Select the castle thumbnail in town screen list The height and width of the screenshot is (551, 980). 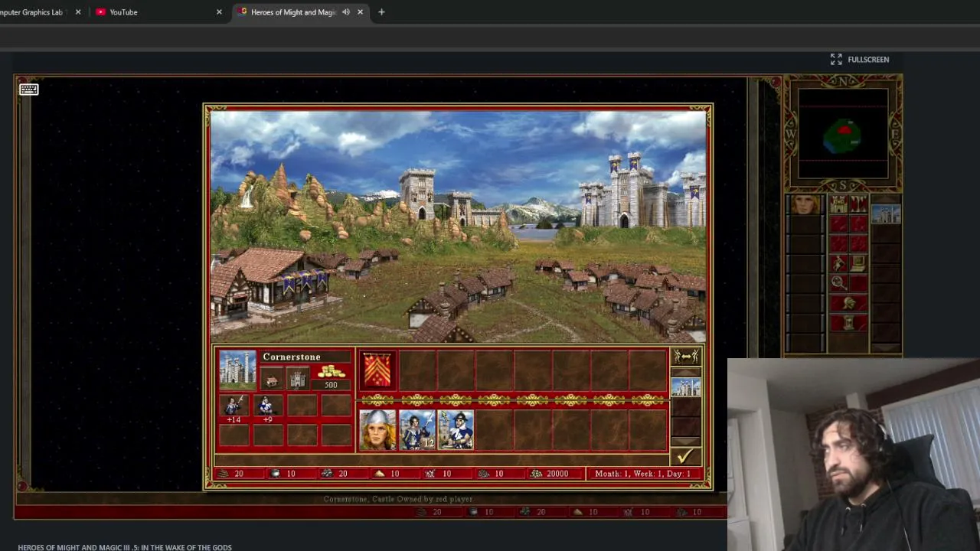click(685, 387)
